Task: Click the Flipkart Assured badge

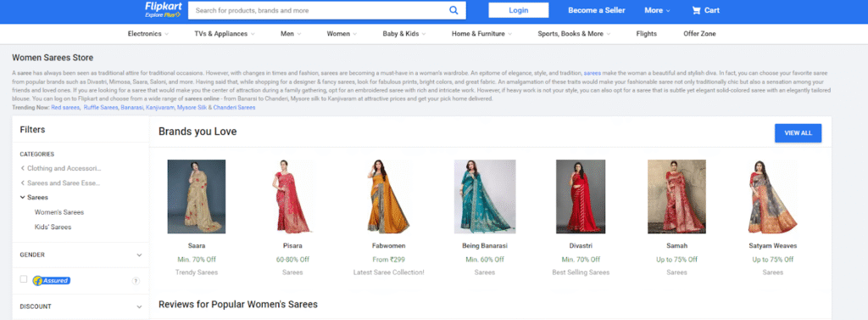Action: 51,281
